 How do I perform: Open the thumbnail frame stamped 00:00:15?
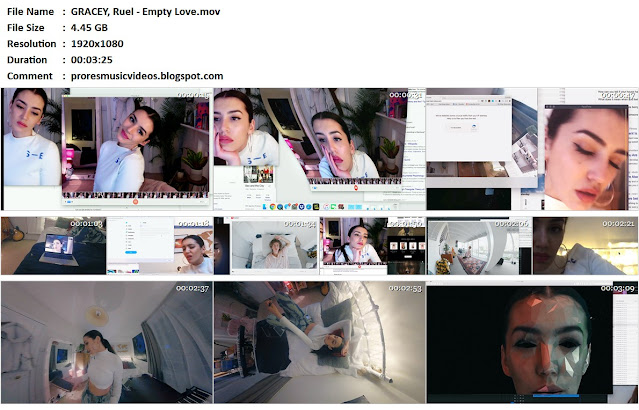[107, 149]
